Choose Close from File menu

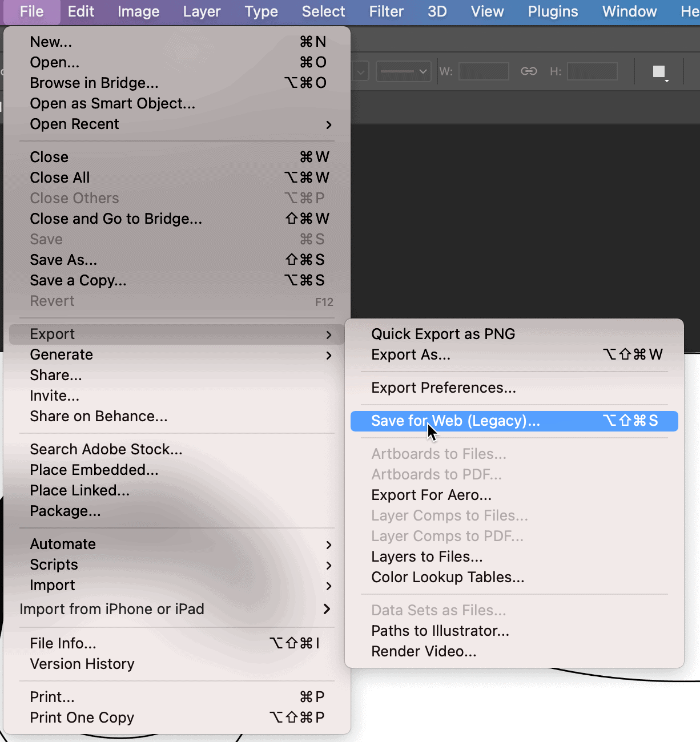tap(177, 157)
